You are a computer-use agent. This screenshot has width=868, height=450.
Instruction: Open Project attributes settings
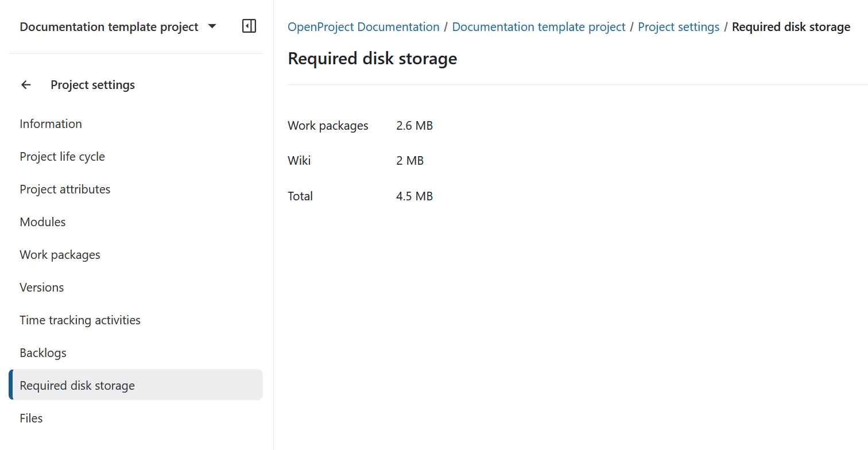(x=65, y=189)
